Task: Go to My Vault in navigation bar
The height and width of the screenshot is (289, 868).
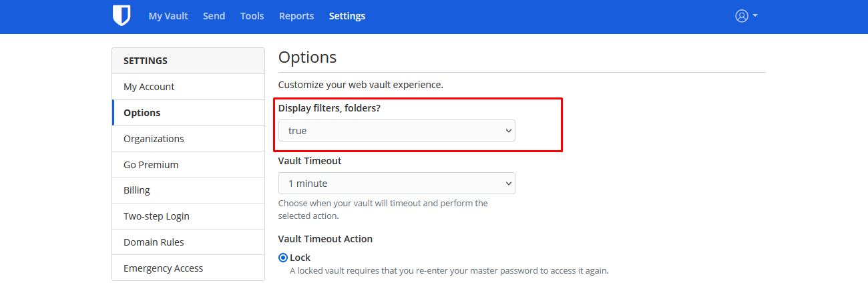Action: pyautogui.click(x=168, y=16)
